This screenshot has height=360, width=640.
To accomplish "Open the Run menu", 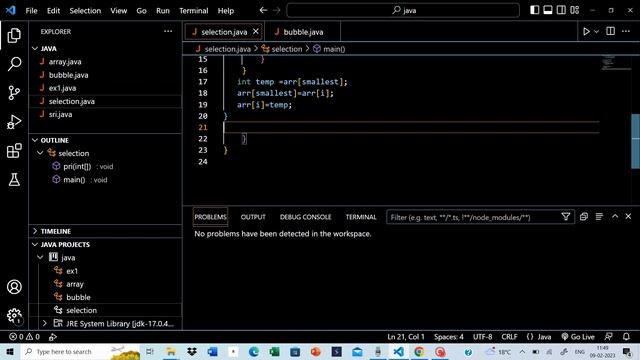I will click(x=162, y=11).
